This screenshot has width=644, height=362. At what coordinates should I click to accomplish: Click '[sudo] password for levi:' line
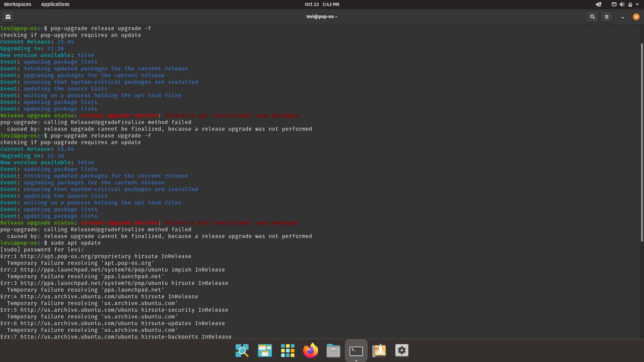[42, 250]
